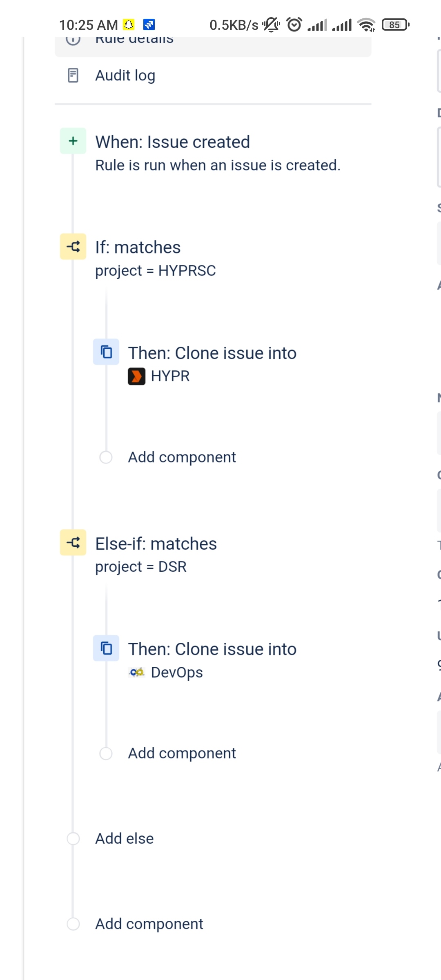Click the Audit log document icon
Viewport: 441px width, 980px height.
[73, 76]
